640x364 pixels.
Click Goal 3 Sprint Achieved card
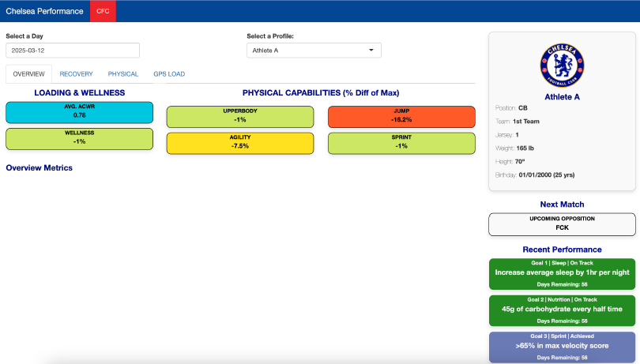tap(562, 347)
